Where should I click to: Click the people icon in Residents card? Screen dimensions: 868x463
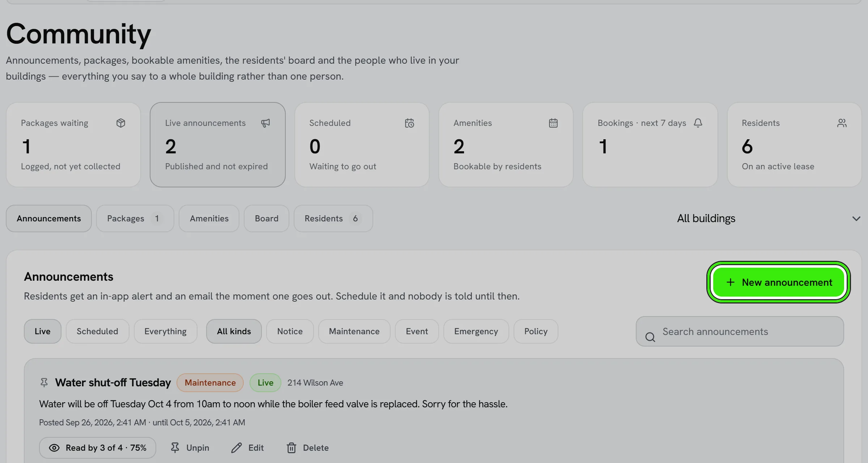(x=842, y=123)
